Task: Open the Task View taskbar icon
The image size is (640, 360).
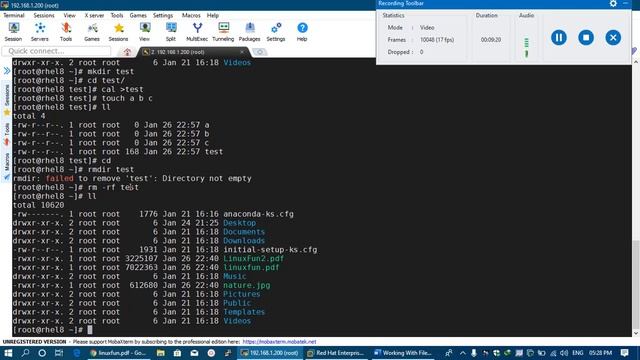Action: pos(59,353)
